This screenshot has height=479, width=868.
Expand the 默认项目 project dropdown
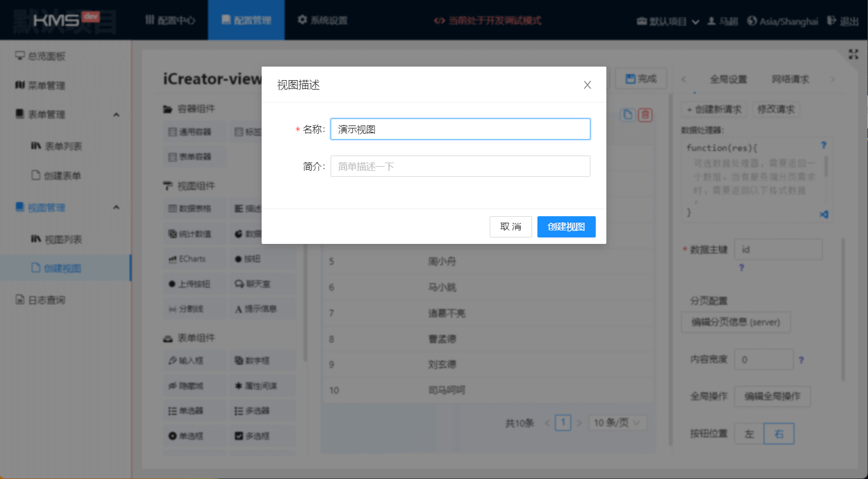(x=668, y=21)
